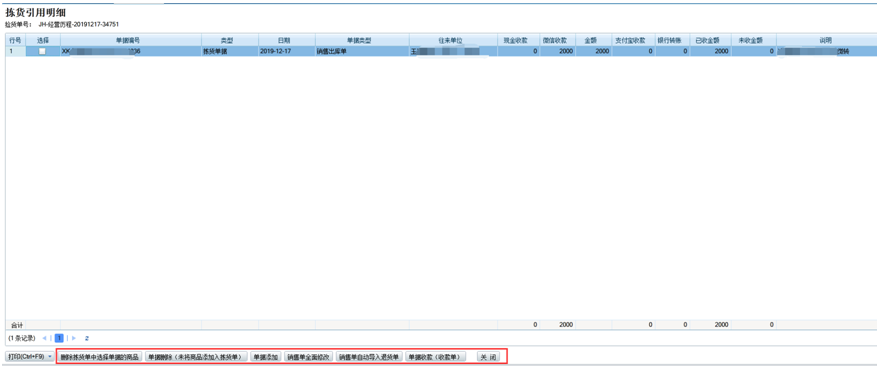Click 销售单自动导入退货单 button
This screenshot has height=368, width=879.
(x=369, y=357)
